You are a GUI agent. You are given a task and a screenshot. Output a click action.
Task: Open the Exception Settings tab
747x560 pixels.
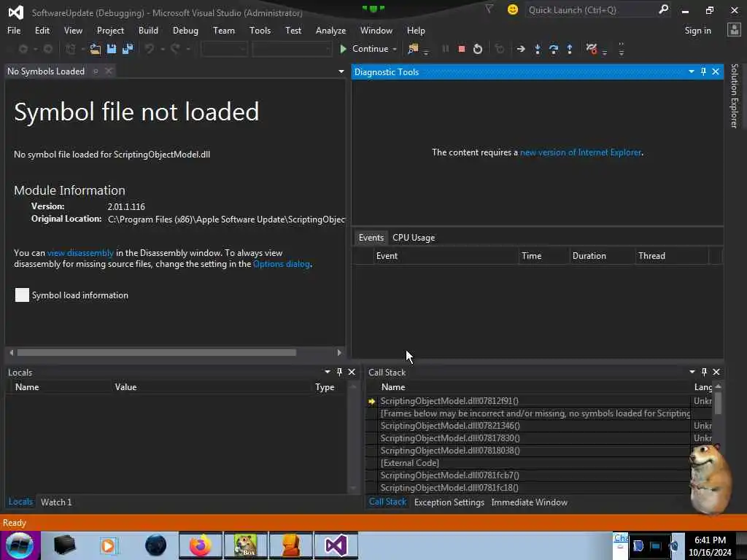[449, 502]
